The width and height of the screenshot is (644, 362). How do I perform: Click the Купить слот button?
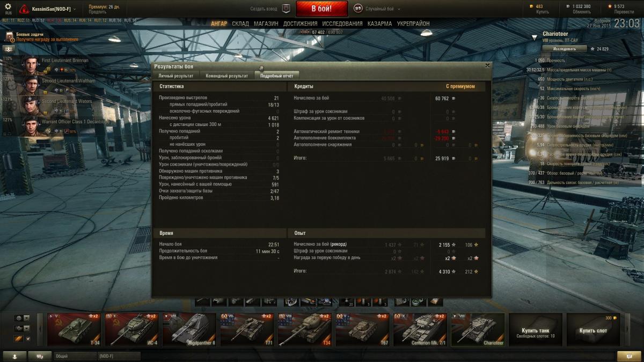pos(592,330)
